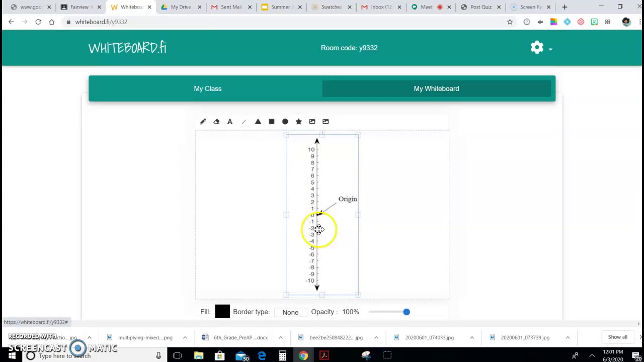The image size is (644, 362).
Task: Show hidden system tray icons
Action: (592, 356)
